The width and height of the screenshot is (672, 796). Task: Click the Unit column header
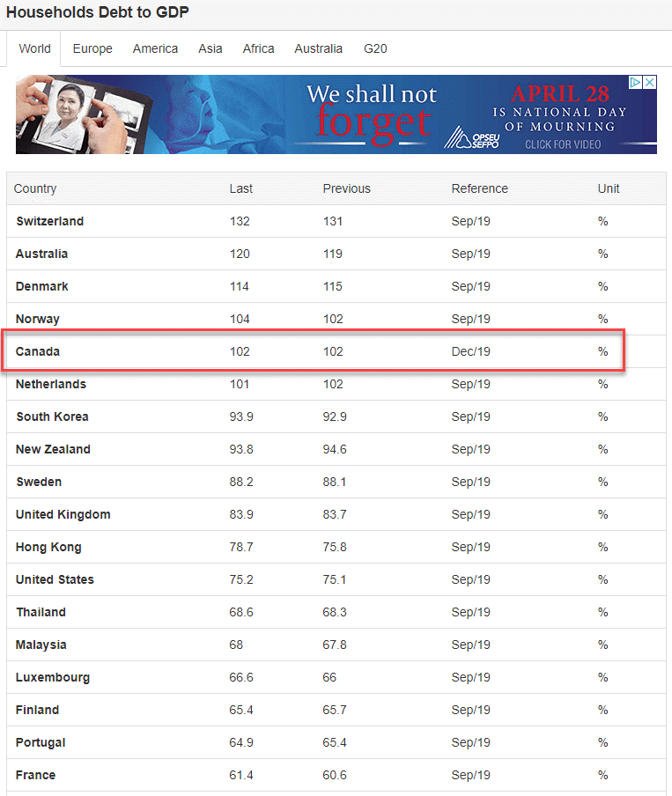pyautogui.click(x=608, y=188)
